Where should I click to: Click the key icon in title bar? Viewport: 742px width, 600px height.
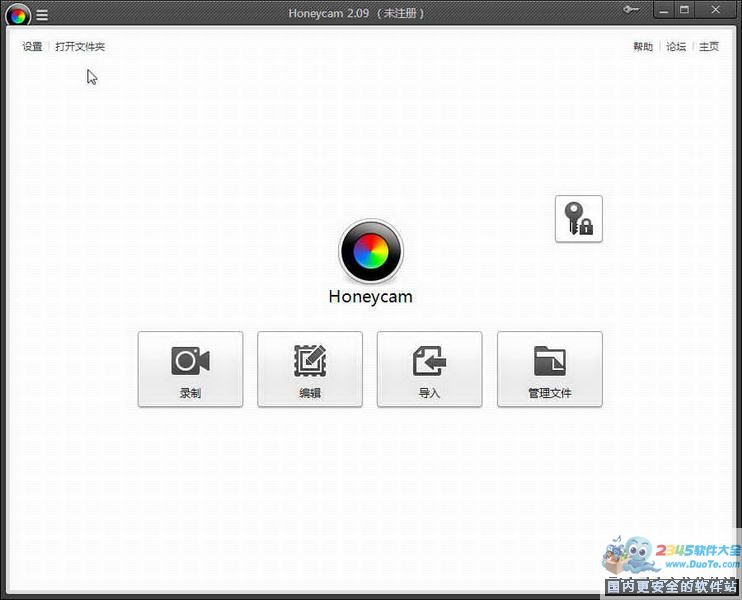631,9
